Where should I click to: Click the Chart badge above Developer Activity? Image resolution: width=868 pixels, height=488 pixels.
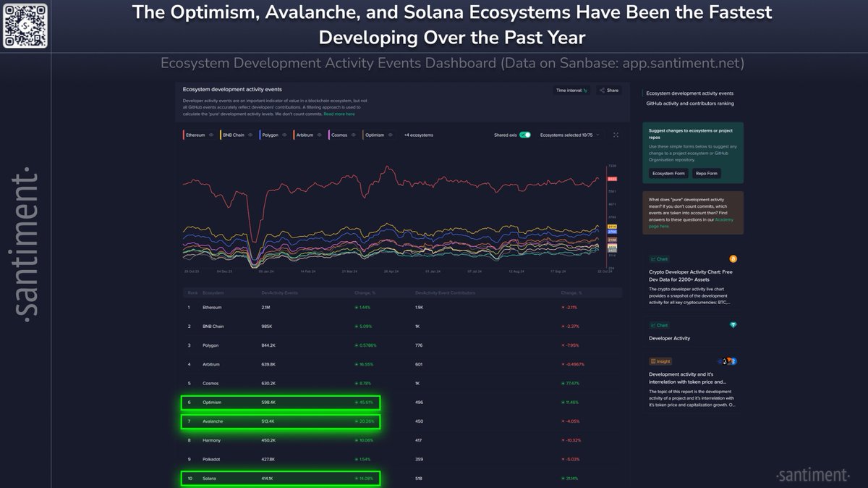coord(660,324)
